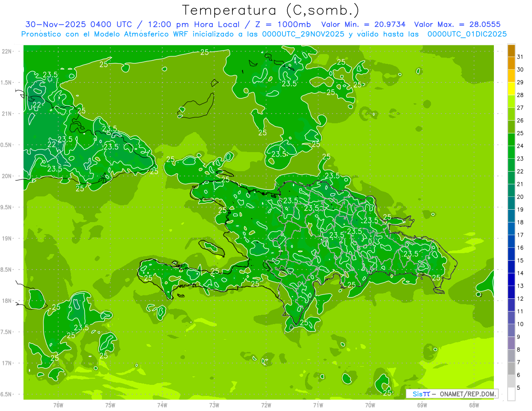Click the color scale label "12"

tap(520, 299)
